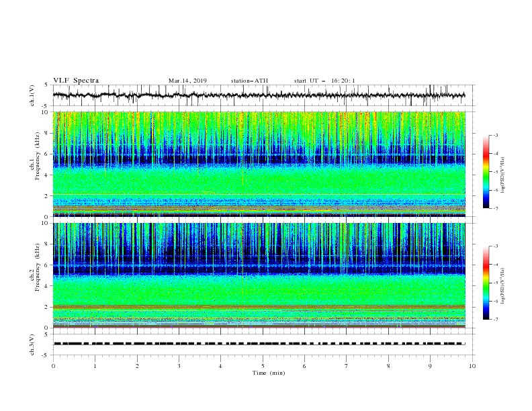
Task: Click the time axis tick '2'
Action: pyautogui.click(x=137, y=366)
